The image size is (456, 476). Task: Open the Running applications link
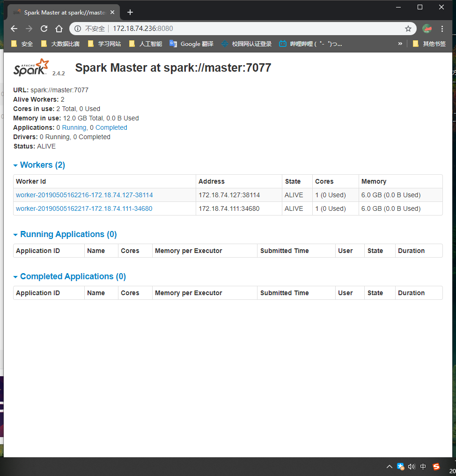[x=74, y=127]
